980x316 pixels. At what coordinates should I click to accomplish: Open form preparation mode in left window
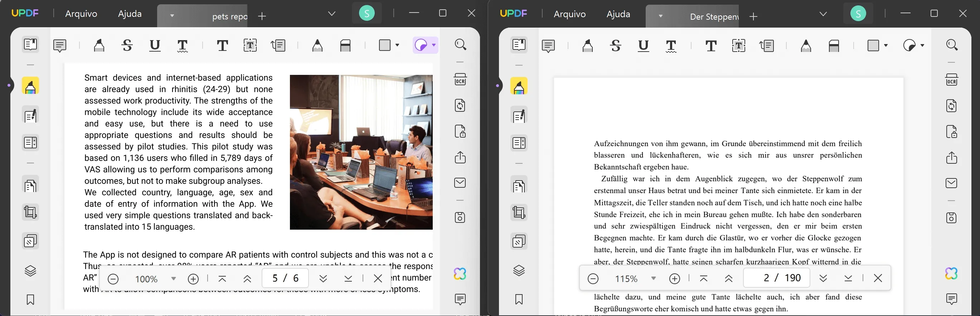point(30,143)
